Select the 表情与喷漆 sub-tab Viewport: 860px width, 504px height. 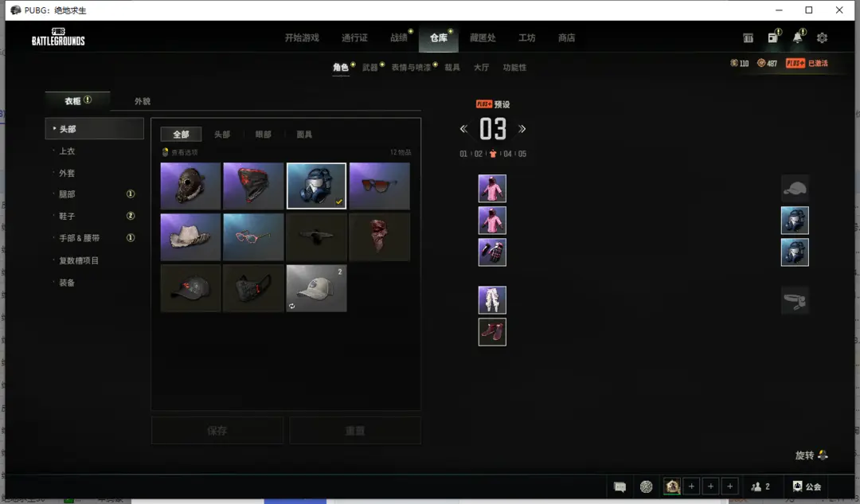click(411, 68)
